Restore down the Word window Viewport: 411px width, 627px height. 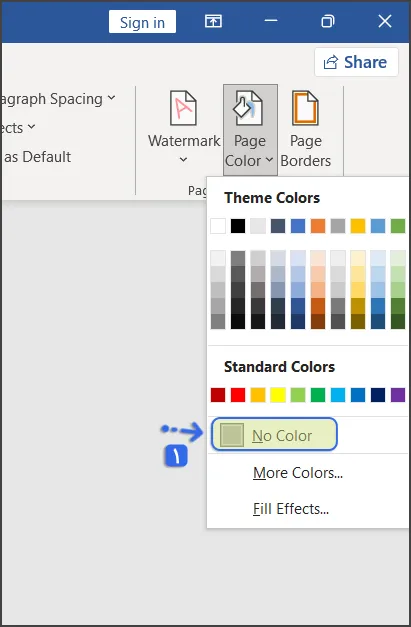tap(327, 21)
